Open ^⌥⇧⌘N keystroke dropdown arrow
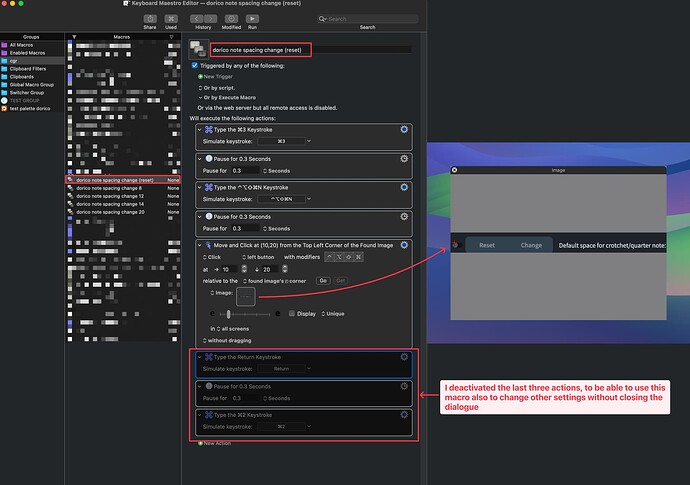 309,199
